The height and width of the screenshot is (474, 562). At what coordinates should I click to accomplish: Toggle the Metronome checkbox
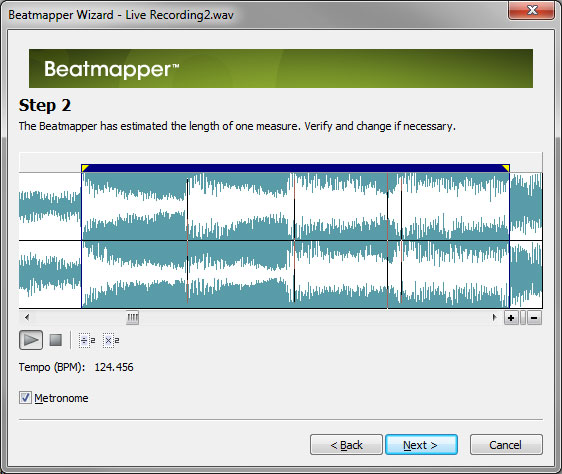click(x=25, y=398)
